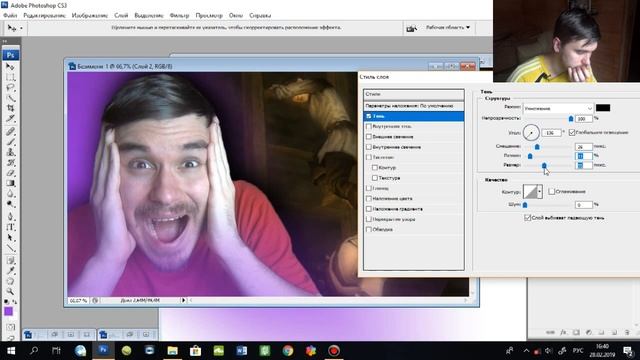Select the Magic Wand selection tool
Viewport: 640px width, 360px height.
pyautogui.click(x=10, y=98)
